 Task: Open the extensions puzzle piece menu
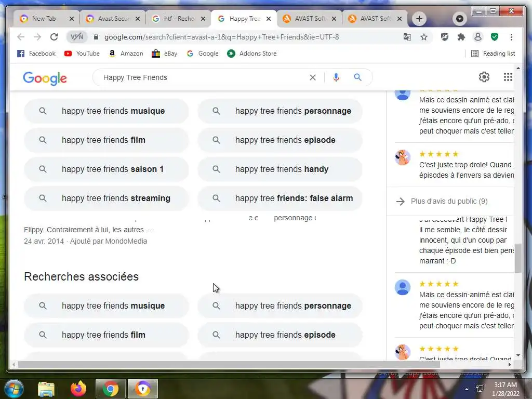coord(461,37)
